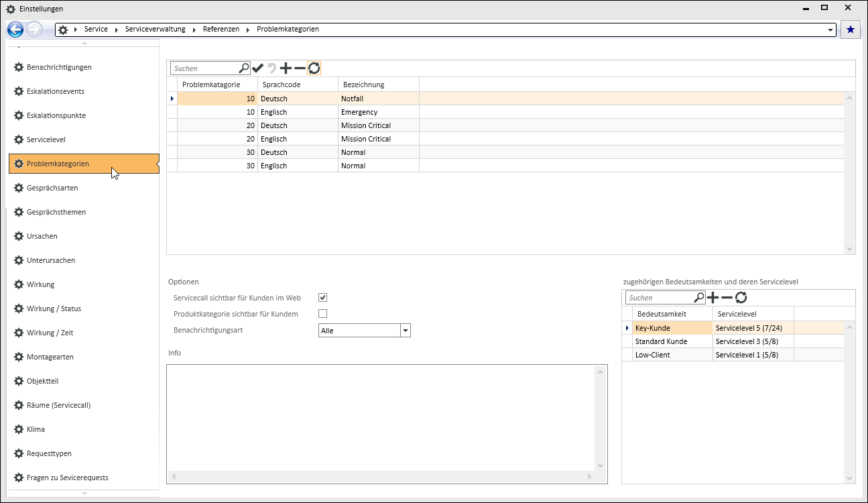Click inside the Info text area
868x503 pixels.
[381, 418]
